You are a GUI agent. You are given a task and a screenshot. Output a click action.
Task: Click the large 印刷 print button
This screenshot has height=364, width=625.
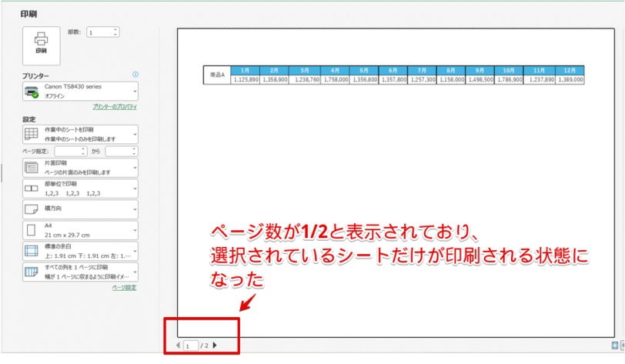[41, 45]
